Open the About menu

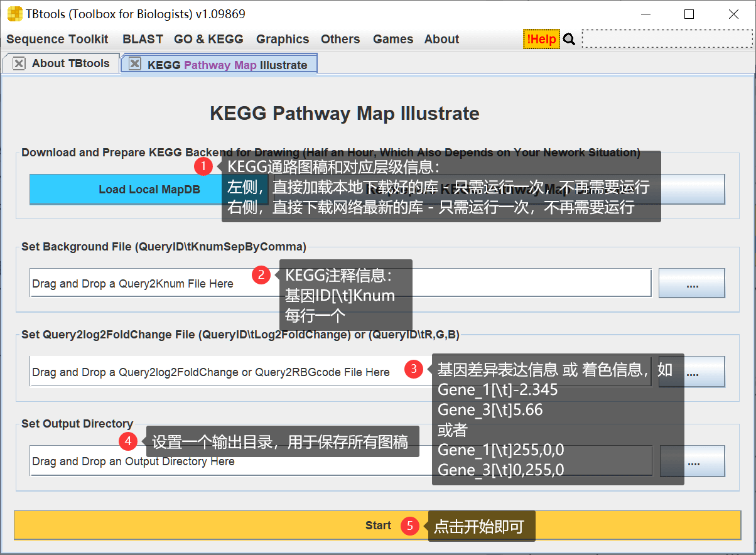click(441, 39)
